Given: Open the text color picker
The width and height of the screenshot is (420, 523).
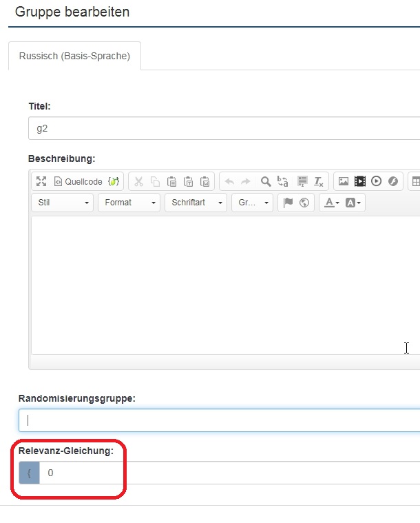Looking at the screenshot, I should click(331, 203).
